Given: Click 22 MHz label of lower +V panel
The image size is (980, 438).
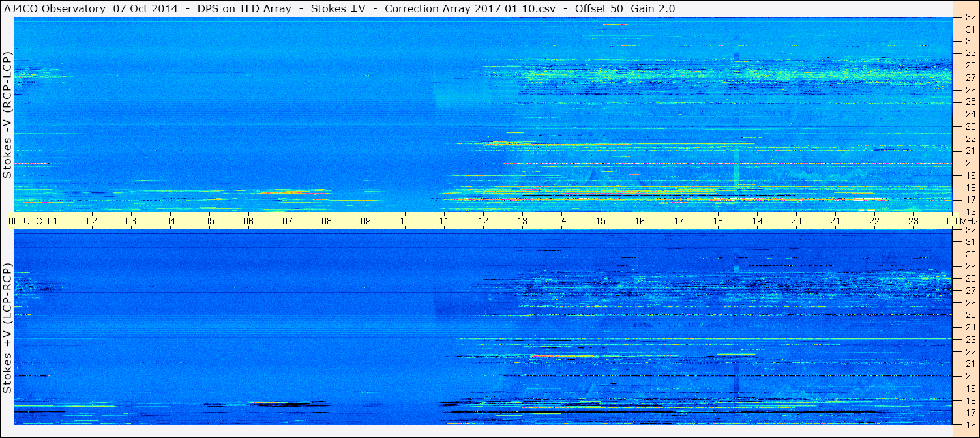Looking at the screenshot, I should coord(970,351).
